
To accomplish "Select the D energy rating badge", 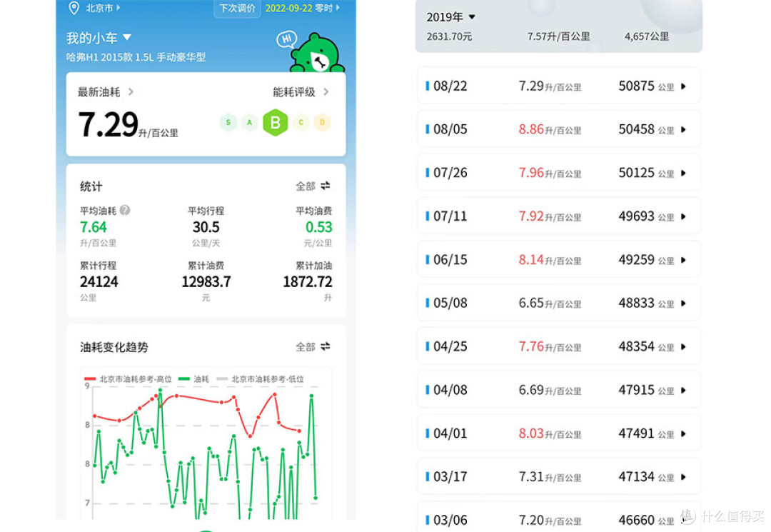I will tap(322, 122).
